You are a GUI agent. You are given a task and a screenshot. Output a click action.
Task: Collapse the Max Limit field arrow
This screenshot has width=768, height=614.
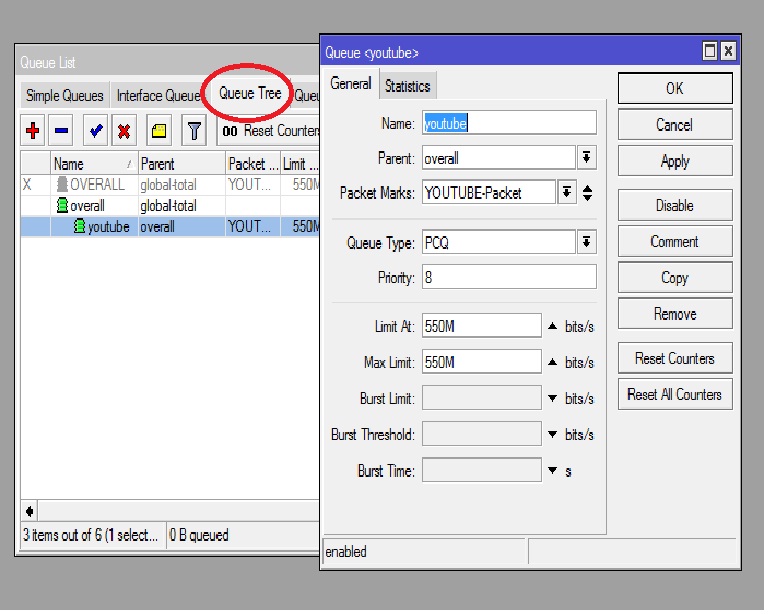pos(552,362)
